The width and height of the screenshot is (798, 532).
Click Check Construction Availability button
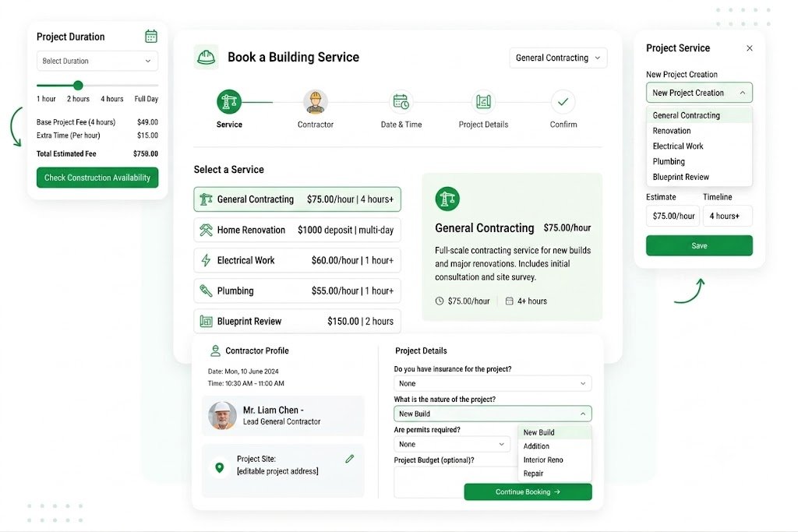click(x=97, y=178)
